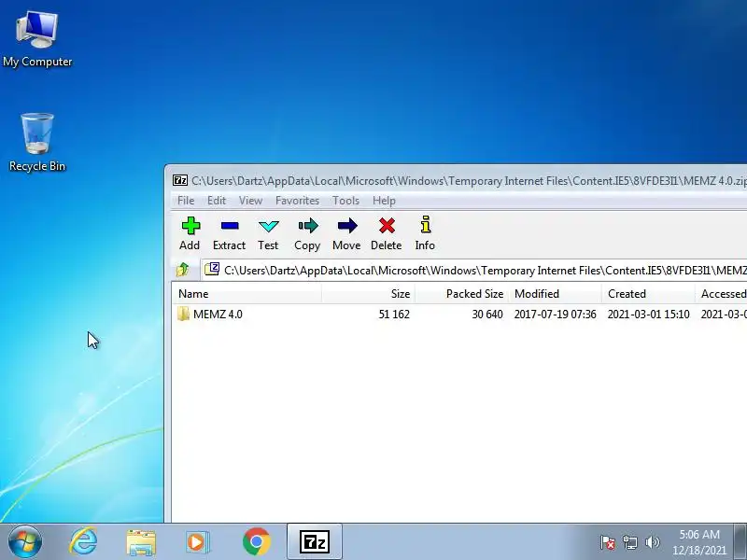747x560 pixels.
Task: Sort by Packed Size column header
Action: pos(461,294)
